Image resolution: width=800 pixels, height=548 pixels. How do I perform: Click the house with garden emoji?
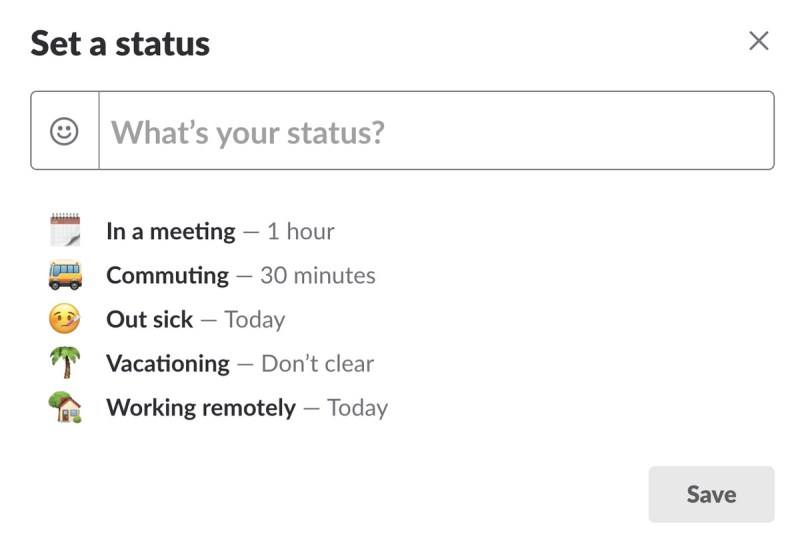(65, 407)
